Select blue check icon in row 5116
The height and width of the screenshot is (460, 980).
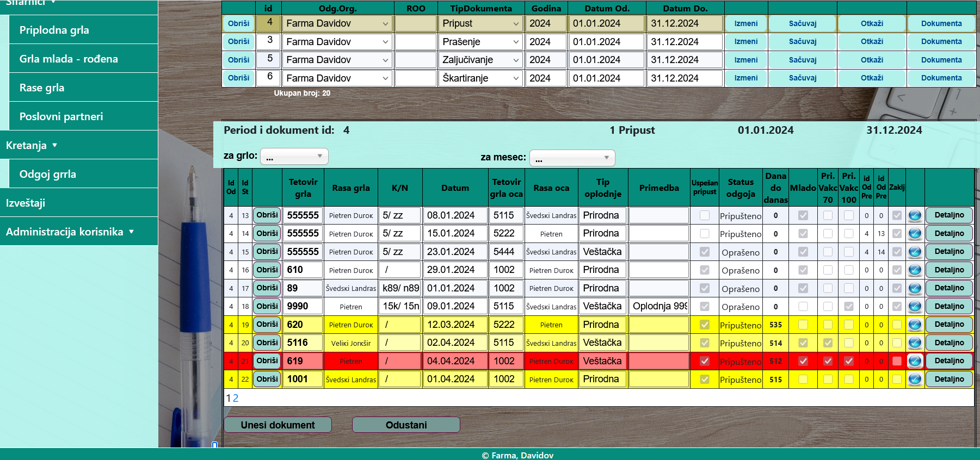coord(915,343)
